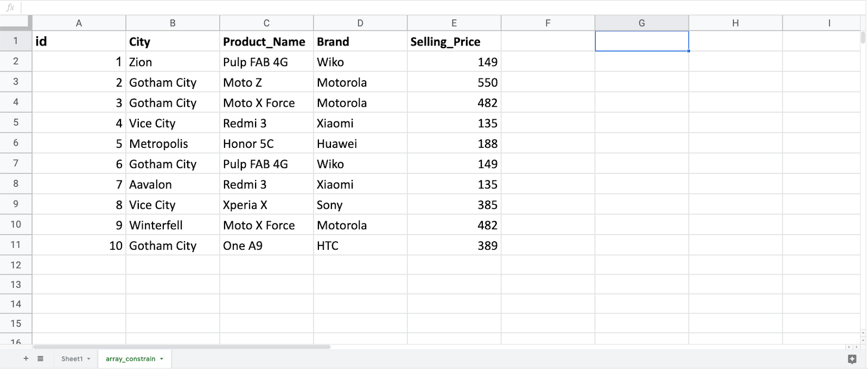This screenshot has height=369, width=868.
Task: Click the horizontal scrollbar thumb
Action: pos(181,347)
